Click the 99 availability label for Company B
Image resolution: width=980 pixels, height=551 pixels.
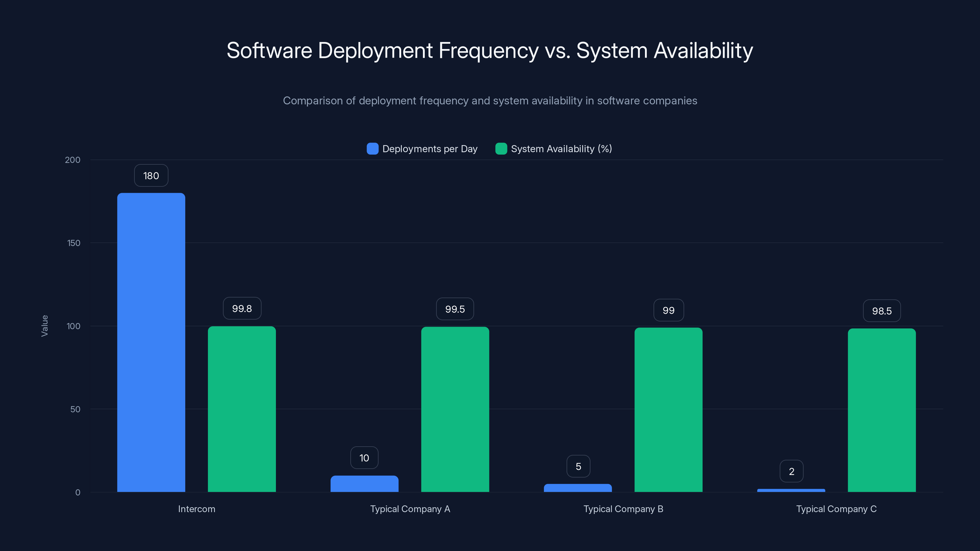coord(669,310)
